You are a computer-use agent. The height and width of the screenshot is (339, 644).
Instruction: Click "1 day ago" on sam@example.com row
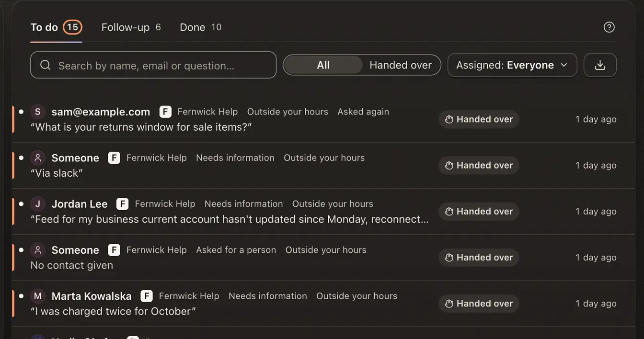pos(596,119)
